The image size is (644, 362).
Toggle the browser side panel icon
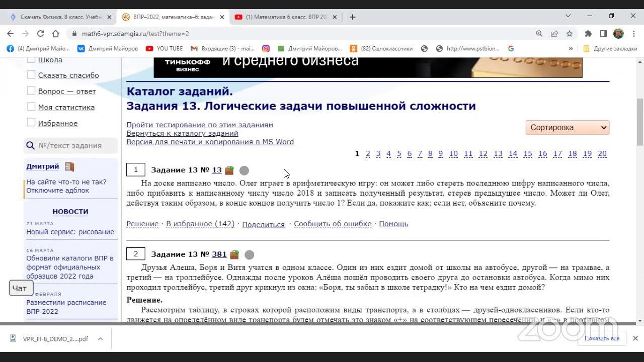[603, 34]
